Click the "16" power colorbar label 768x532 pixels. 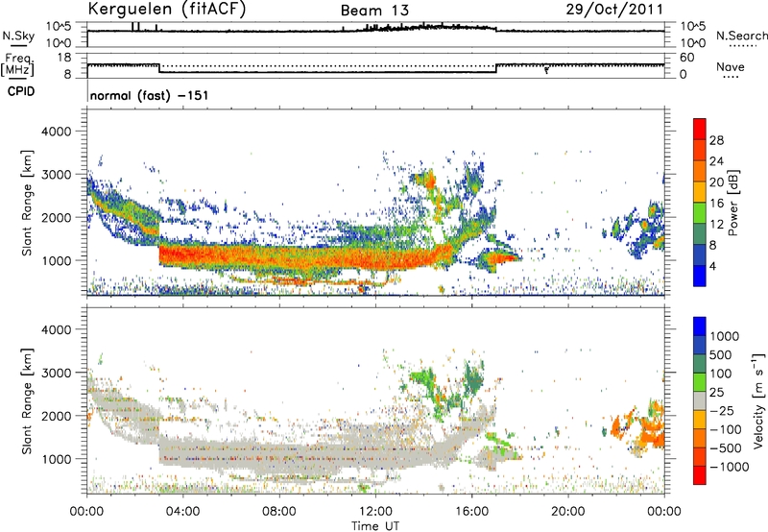716,204
